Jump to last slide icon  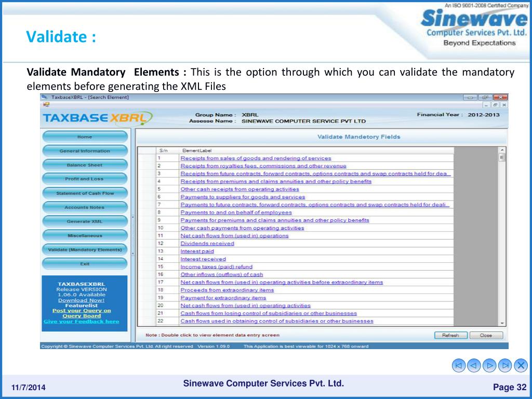click(505, 365)
